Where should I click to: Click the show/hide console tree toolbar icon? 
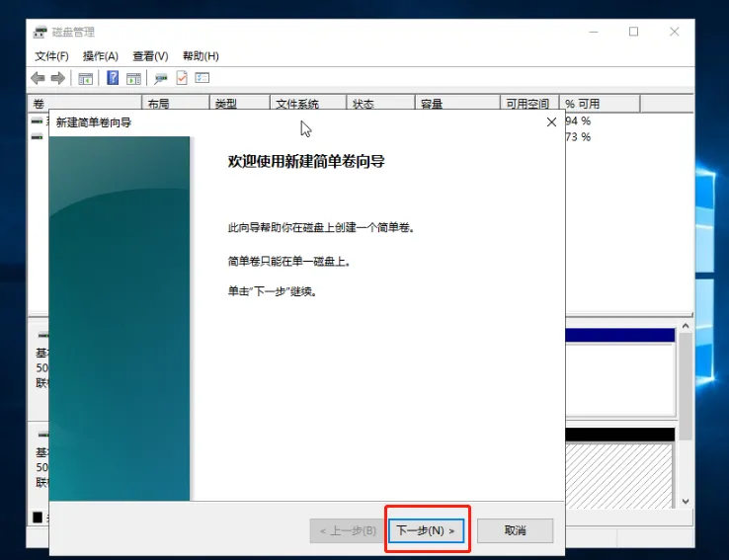tap(86, 79)
